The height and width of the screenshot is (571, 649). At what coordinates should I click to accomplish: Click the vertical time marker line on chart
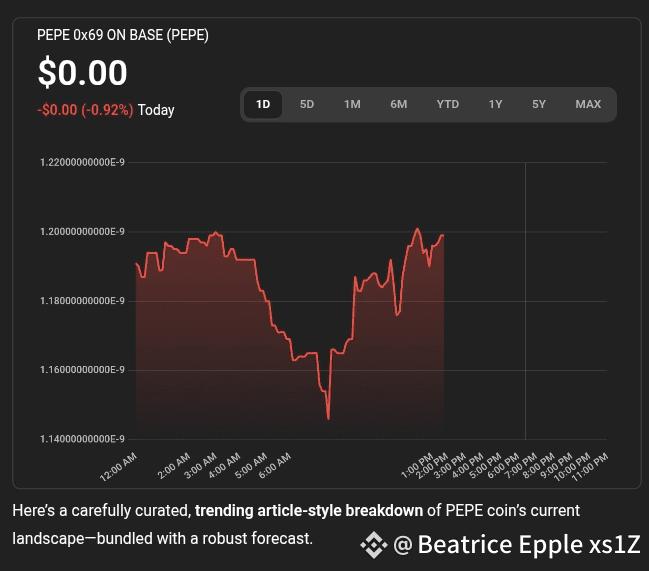[525, 300]
